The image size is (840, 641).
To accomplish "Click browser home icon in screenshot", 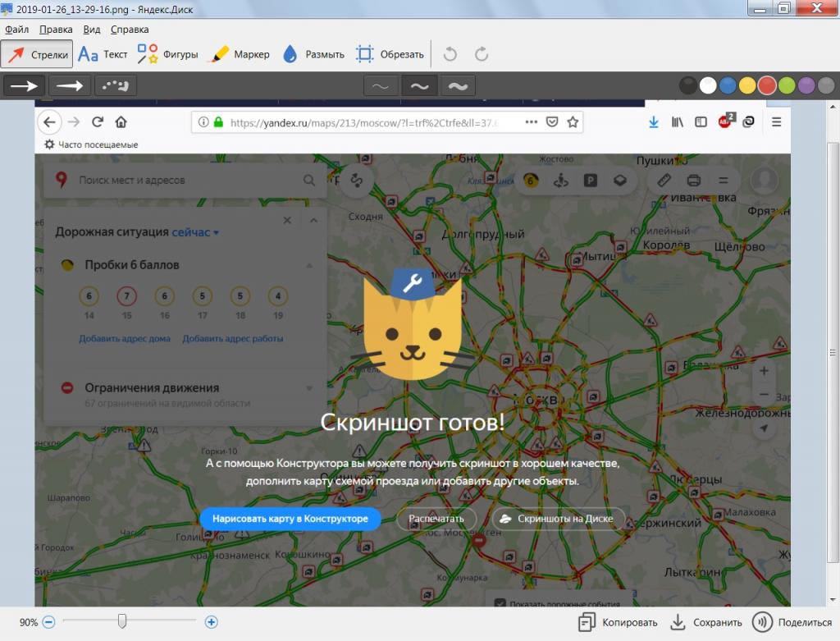I will click(121, 122).
